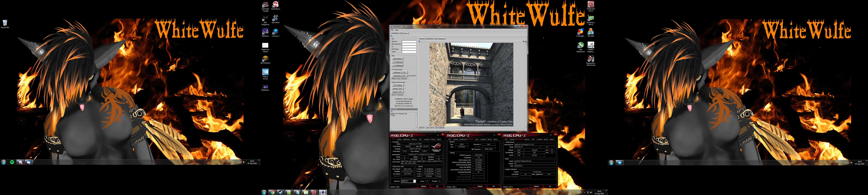Open Graphics tab in CPU-Z Memory timings window
Screen dimensions: 868x195
(483, 139)
